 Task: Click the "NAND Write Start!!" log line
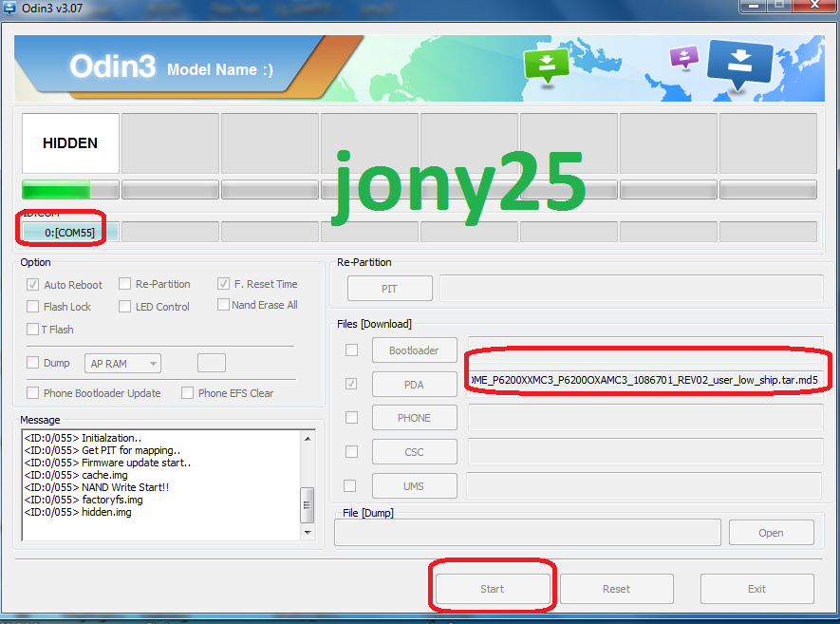[x=97, y=487]
